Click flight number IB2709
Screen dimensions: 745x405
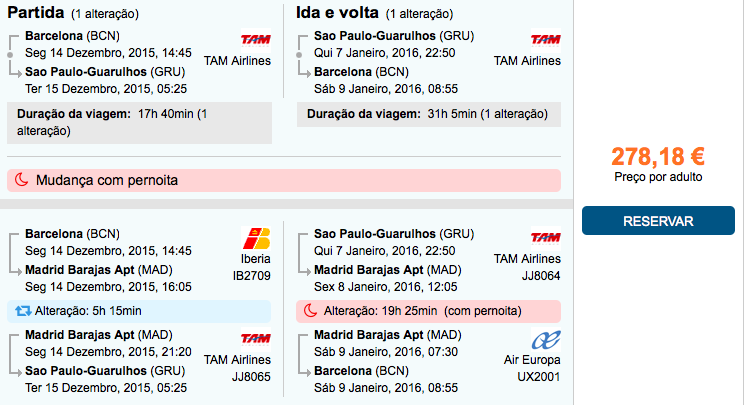252,276
